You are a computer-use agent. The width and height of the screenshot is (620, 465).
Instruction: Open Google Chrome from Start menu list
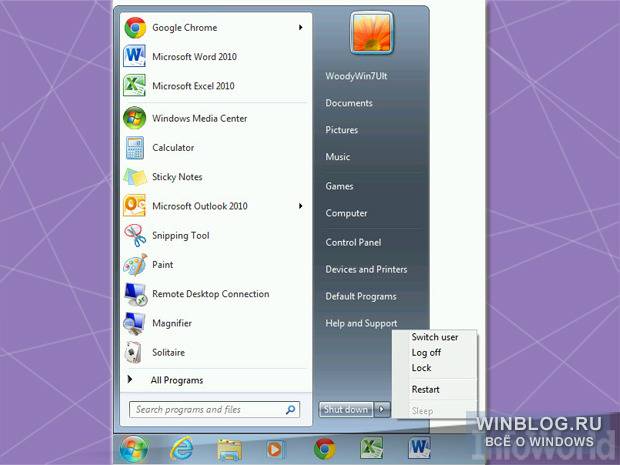[x=214, y=28]
